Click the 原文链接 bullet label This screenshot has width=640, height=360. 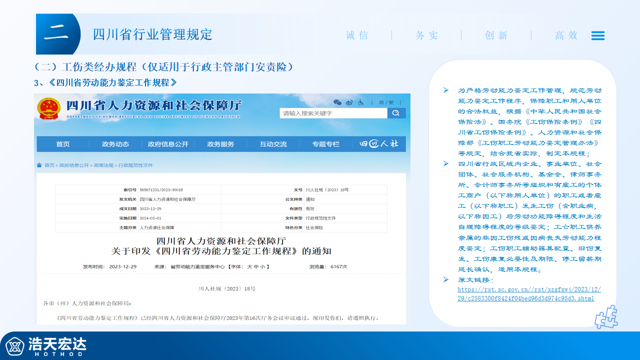tap(476, 280)
